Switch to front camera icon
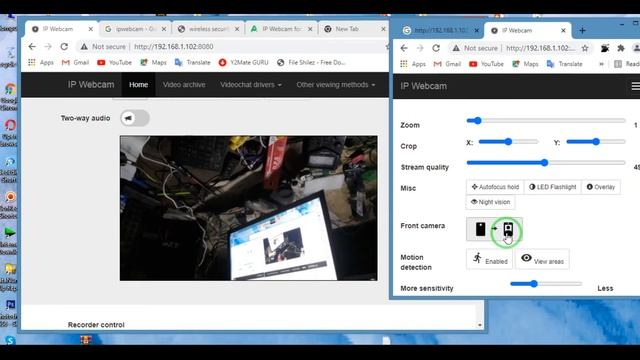The image size is (640, 360). tap(508, 229)
